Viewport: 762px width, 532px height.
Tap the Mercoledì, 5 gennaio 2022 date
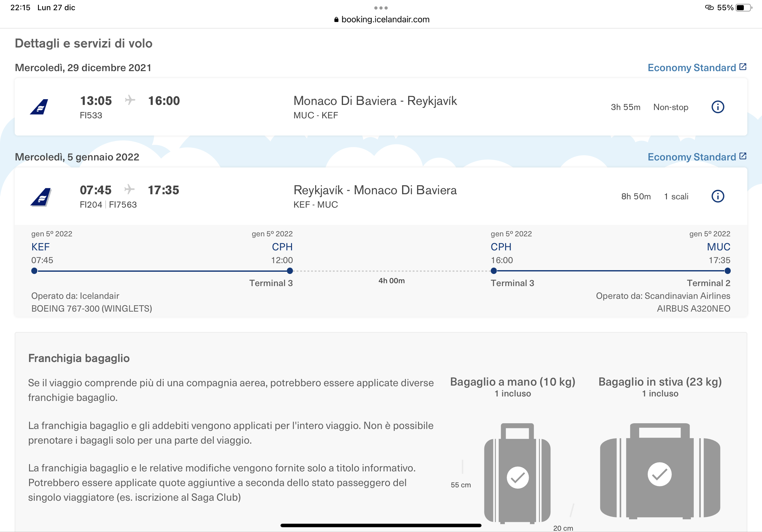click(x=77, y=157)
